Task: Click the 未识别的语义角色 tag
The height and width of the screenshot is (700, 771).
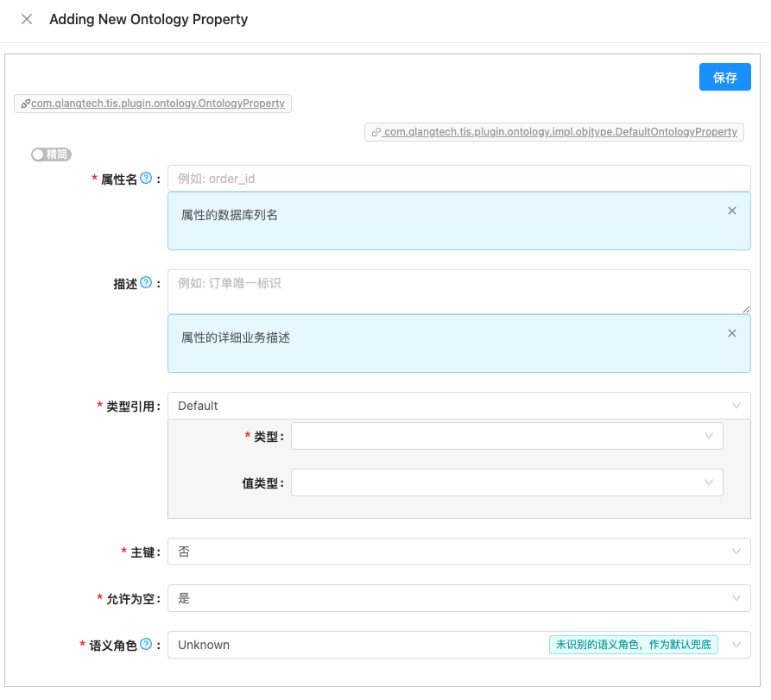Action: pos(634,645)
